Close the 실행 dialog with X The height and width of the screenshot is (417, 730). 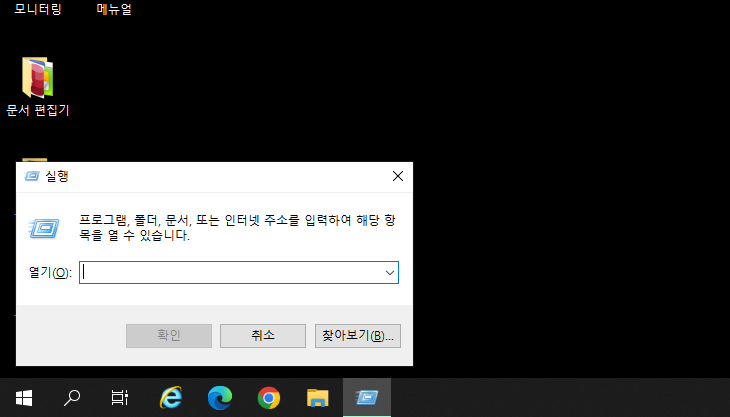tap(398, 176)
